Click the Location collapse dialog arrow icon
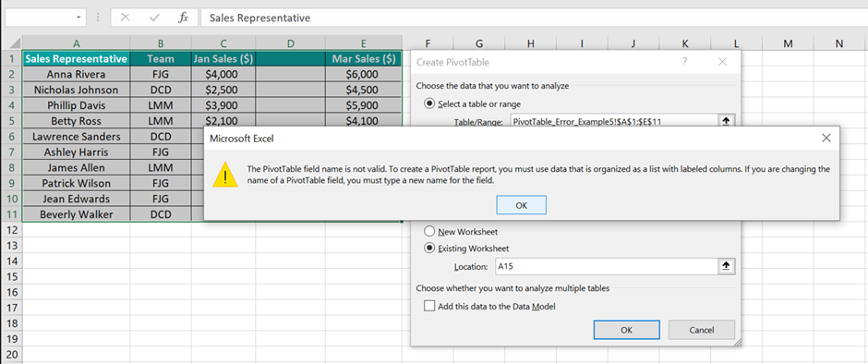 click(727, 266)
